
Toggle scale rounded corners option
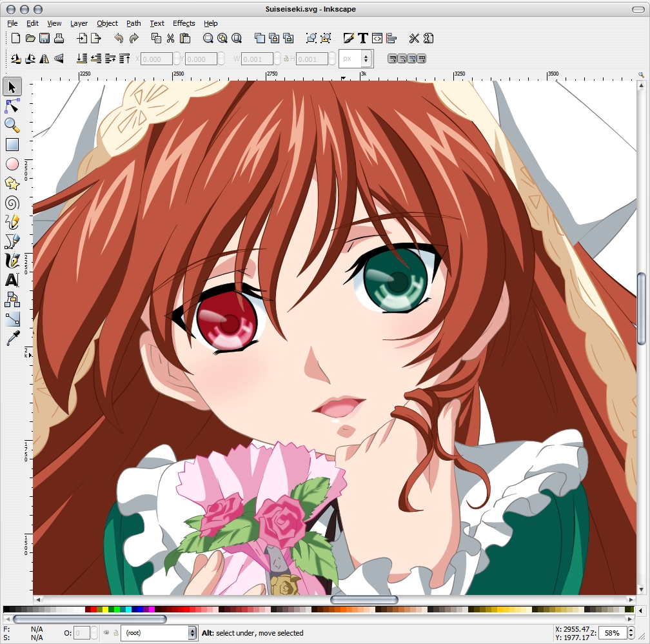click(402, 59)
